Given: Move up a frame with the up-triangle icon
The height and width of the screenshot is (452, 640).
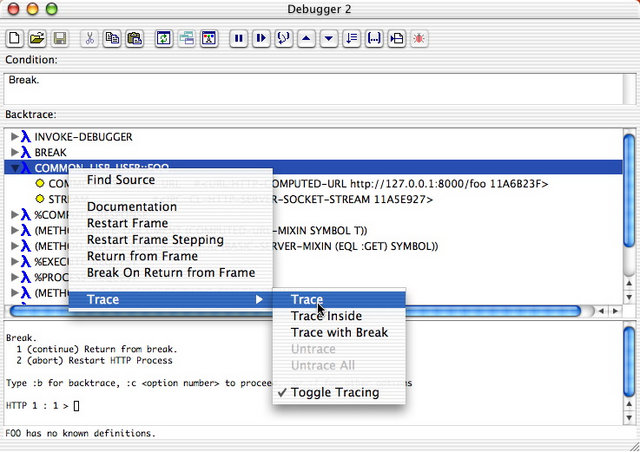Looking at the screenshot, I should tap(306, 39).
